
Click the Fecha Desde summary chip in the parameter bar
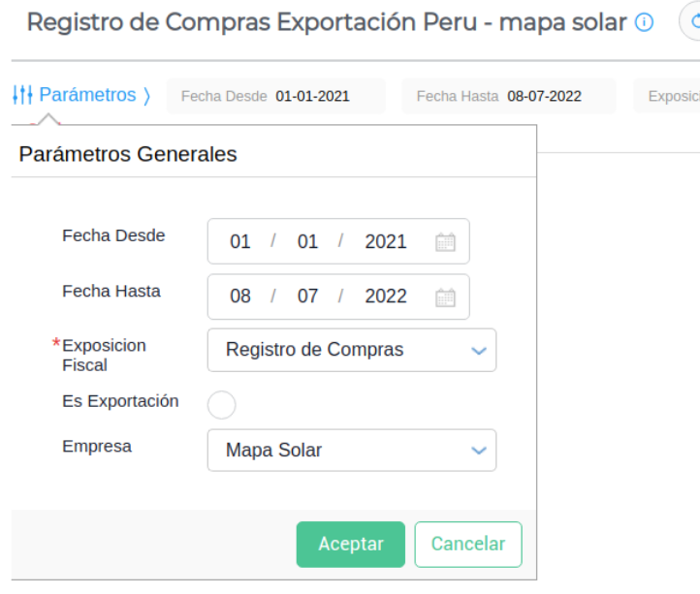(x=276, y=96)
